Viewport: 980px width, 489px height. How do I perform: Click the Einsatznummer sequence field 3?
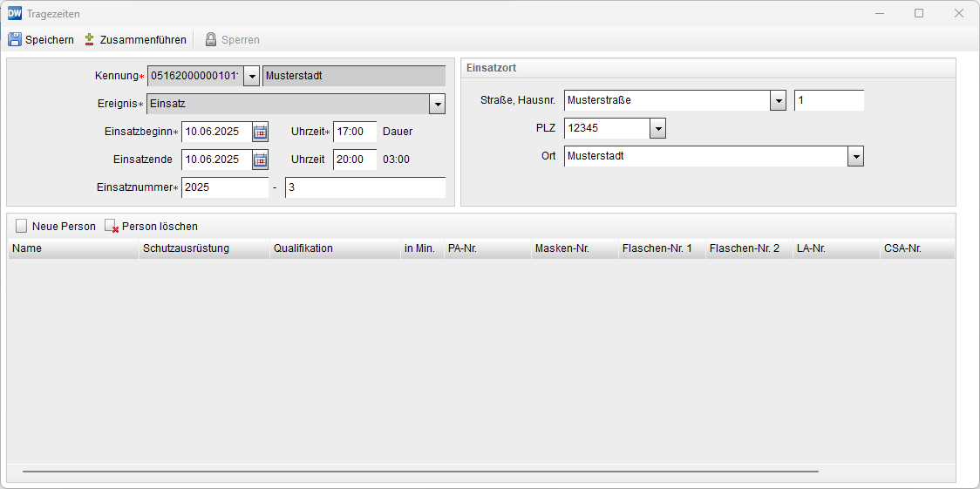(365, 187)
